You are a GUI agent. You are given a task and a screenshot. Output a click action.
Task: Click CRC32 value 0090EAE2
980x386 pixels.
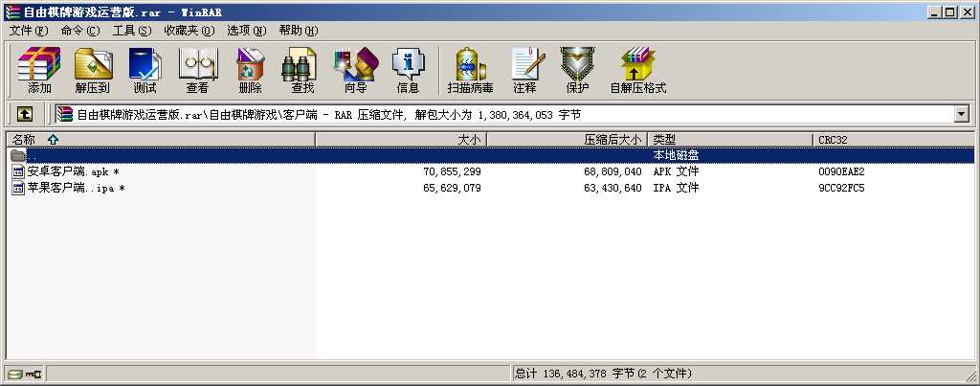(x=841, y=171)
